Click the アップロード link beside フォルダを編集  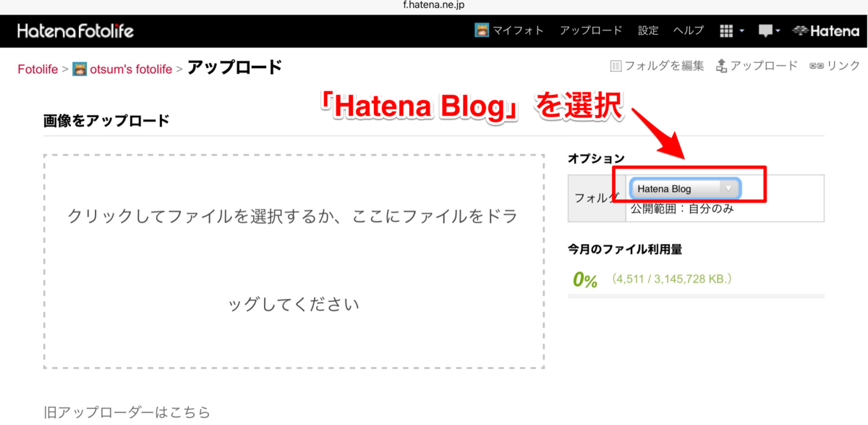(764, 66)
